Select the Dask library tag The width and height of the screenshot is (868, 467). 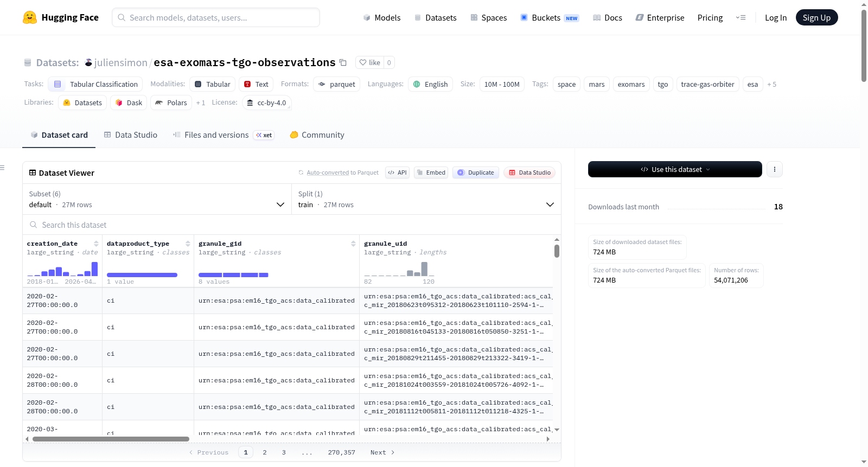[x=129, y=103]
